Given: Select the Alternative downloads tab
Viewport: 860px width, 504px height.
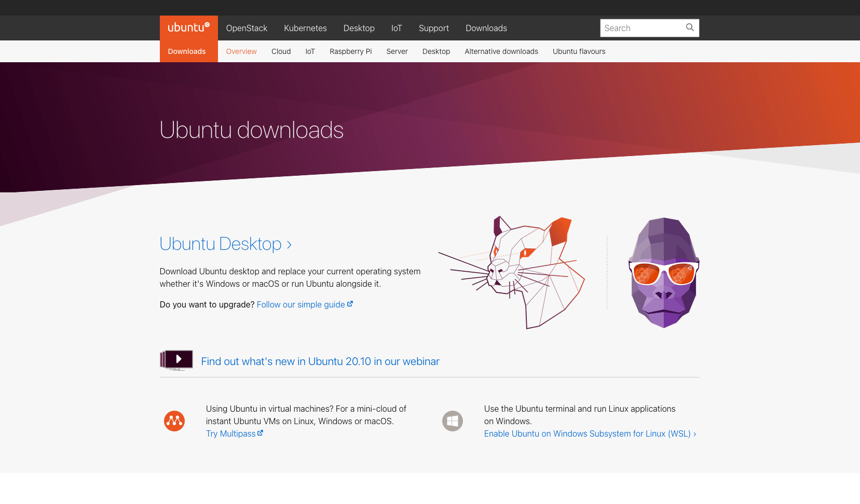Looking at the screenshot, I should 501,51.
